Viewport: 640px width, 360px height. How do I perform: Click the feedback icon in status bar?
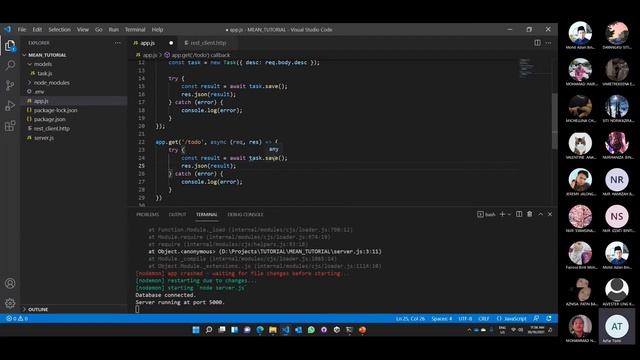(536, 319)
